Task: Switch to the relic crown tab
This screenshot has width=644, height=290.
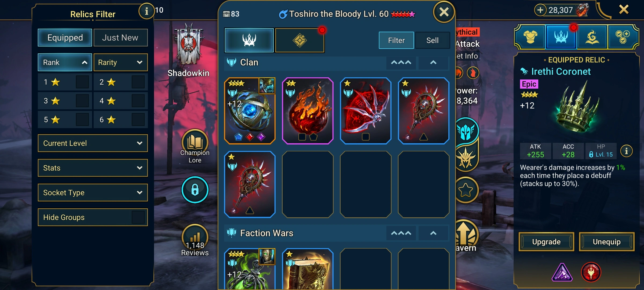Action: tap(249, 40)
